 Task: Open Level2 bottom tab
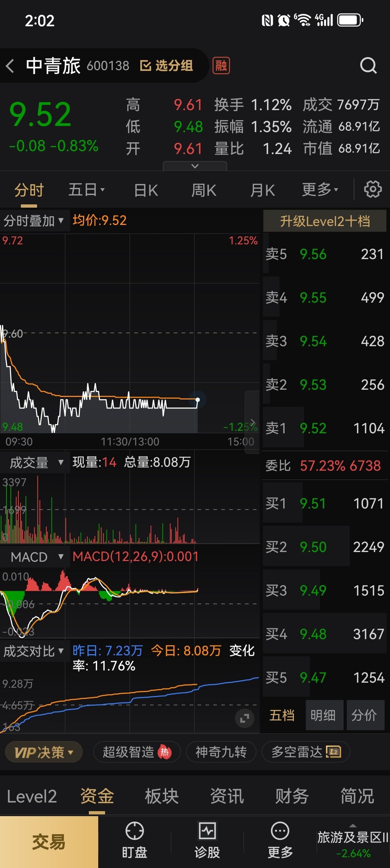(x=32, y=797)
